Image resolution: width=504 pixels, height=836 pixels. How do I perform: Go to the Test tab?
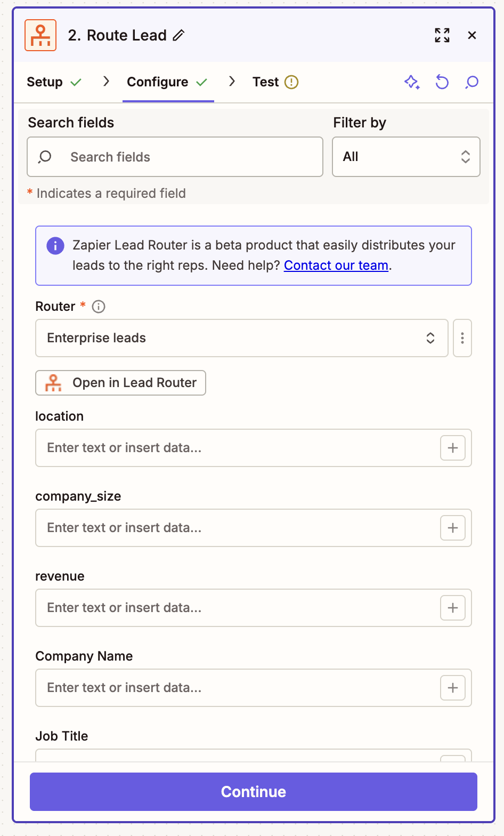(275, 82)
